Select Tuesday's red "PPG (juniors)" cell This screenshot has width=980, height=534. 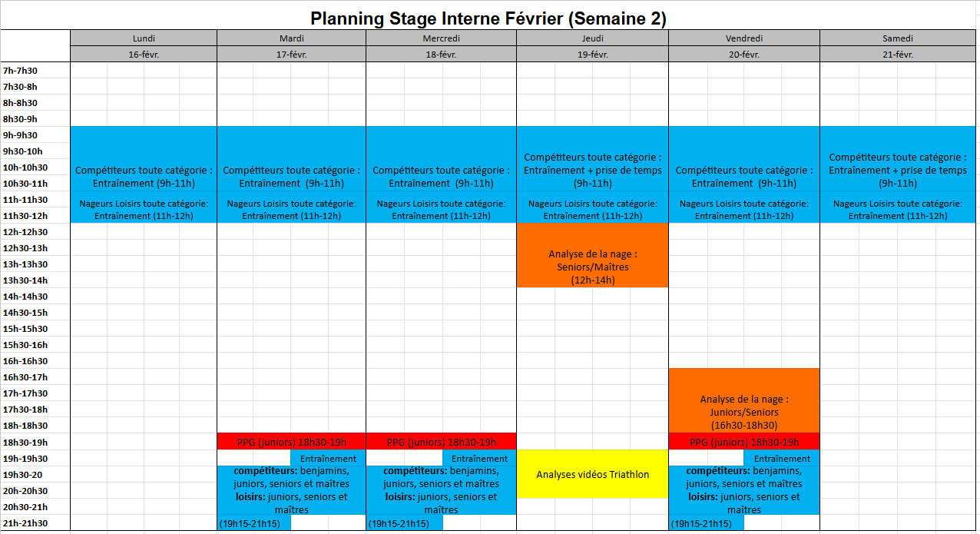tap(291, 442)
